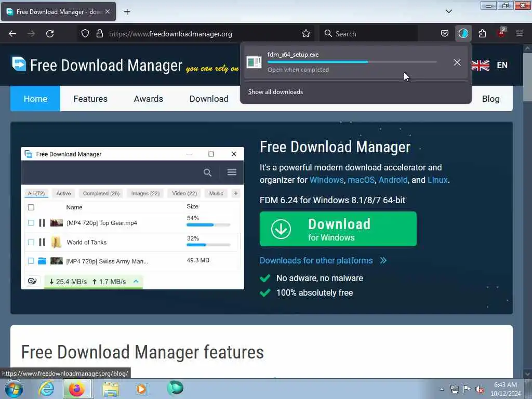The image size is (532, 399).
Task: Open the Awards navigation tab
Action: tap(148, 99)
